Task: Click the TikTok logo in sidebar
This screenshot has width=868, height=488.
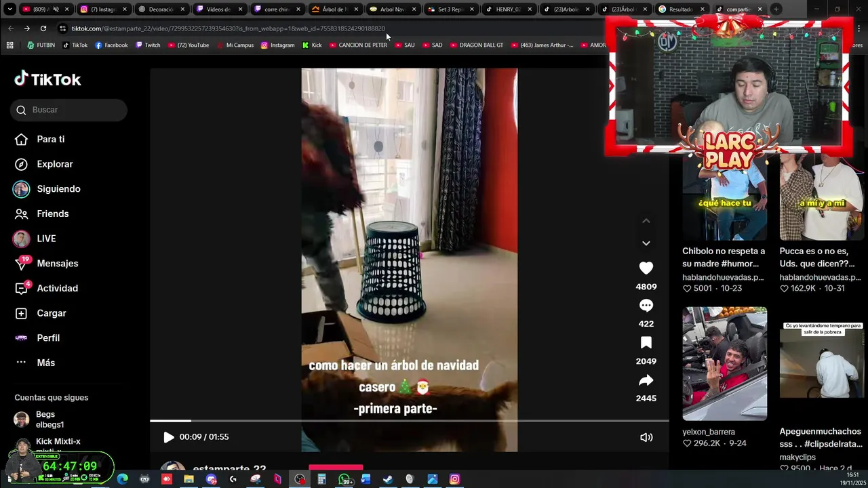Action: pyautogui.click(x=47, y=79)
